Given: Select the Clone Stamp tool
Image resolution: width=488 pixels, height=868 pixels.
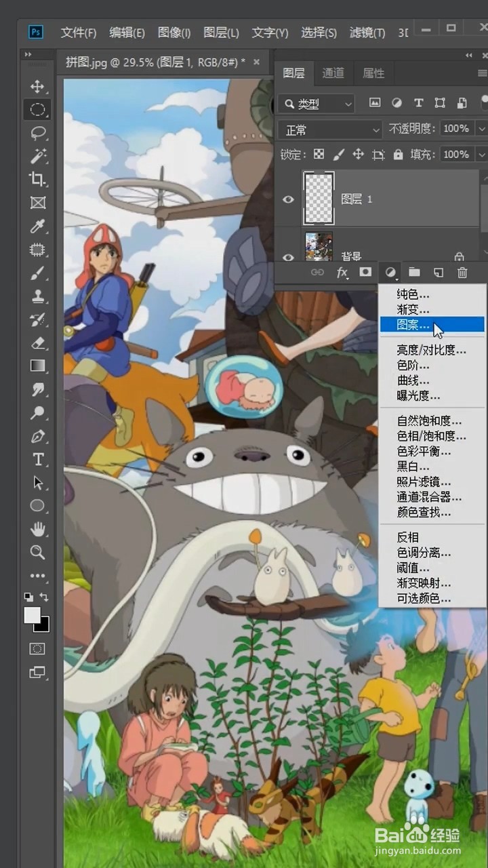Looking at the screenshot, I should tap(37, 296).
